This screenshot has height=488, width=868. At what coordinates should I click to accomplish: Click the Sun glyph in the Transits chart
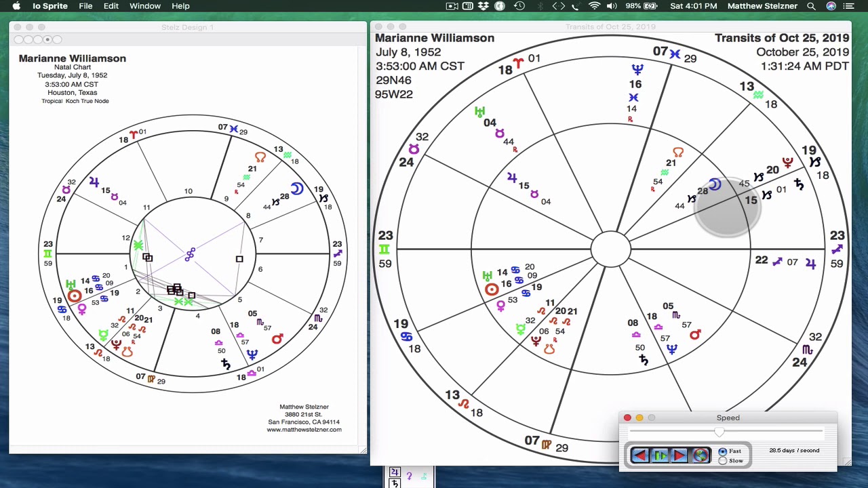pyautogui.click(x=492, y=289)
